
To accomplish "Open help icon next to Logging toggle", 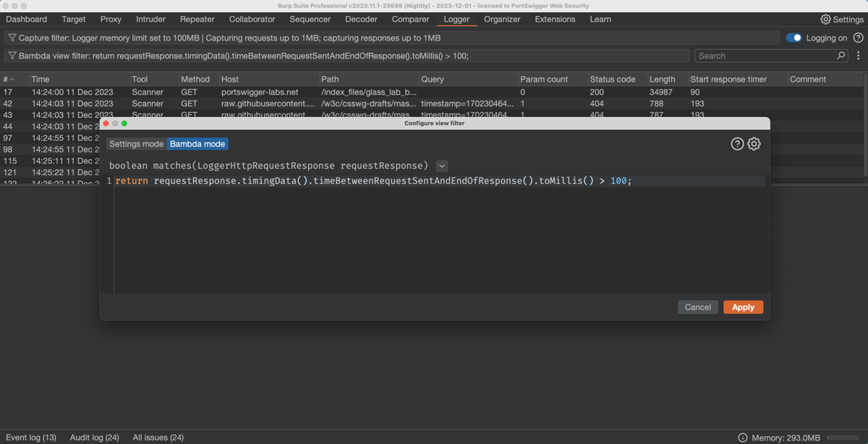I will click(x=858, y=38).
